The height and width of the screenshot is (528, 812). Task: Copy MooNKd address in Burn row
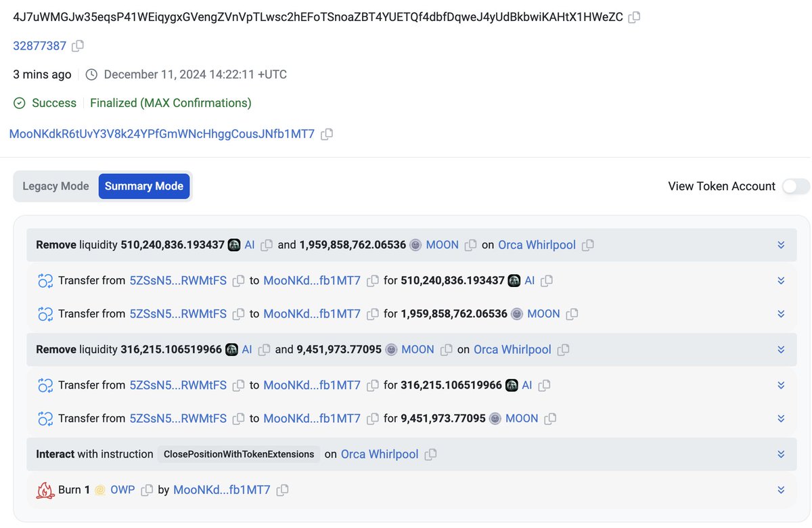tap(282, 490)
